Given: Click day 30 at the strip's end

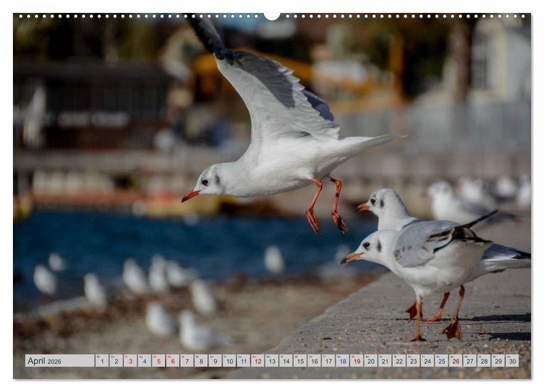Looking at the screenshot, I should tap(512, 361).
